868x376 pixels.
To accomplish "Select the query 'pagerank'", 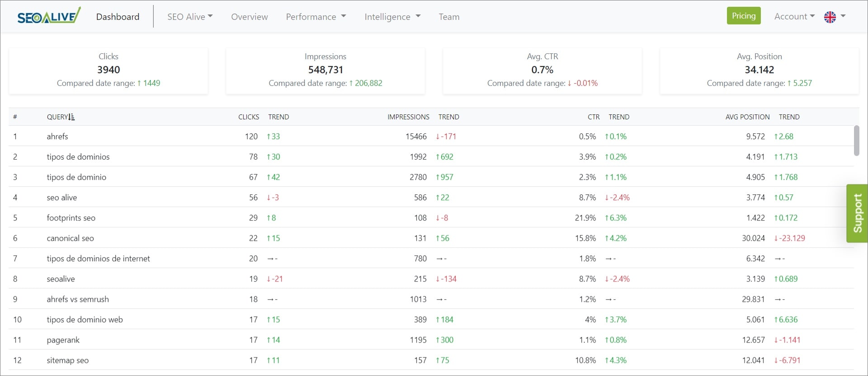I will pyautogui.click(x=63, y=340).
